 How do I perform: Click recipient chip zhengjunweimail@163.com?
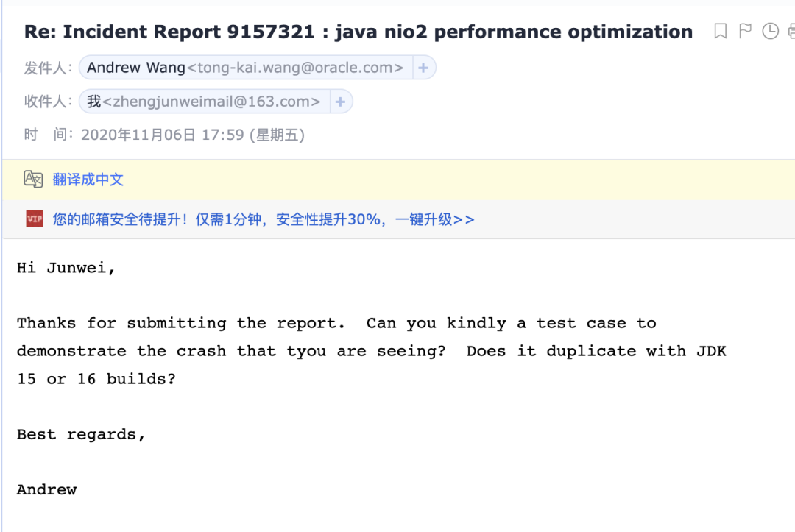204,102
